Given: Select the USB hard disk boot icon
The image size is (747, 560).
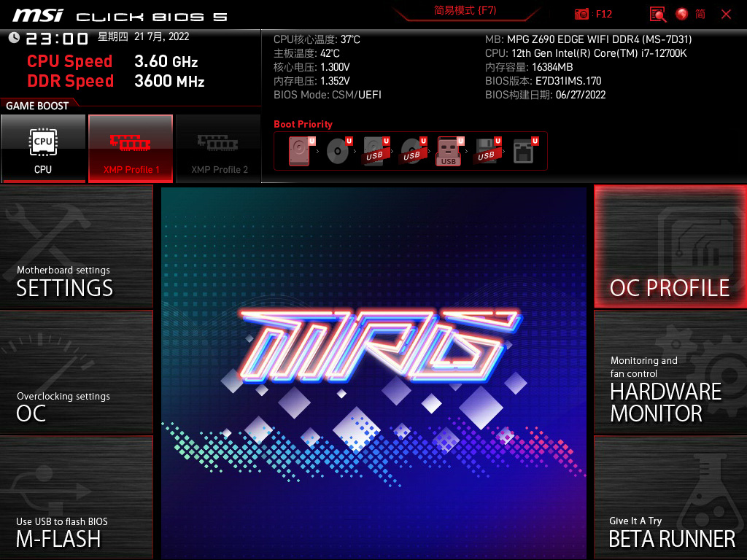Looking at the screenshot, I should click(376, 151).
